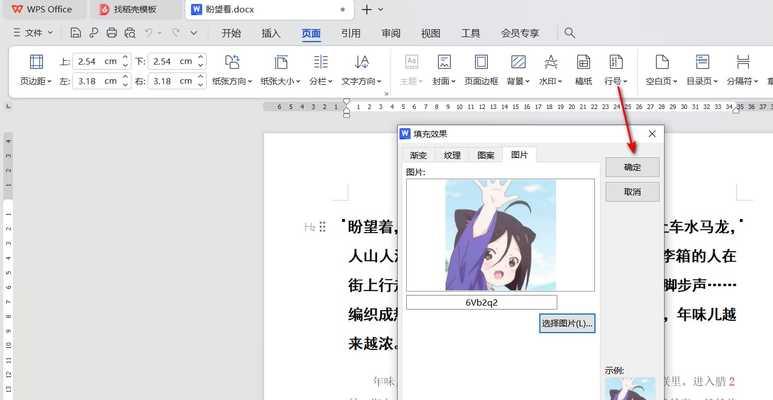Close the 填充效果 dialog

pyautogui.click(x=652, y=134)
